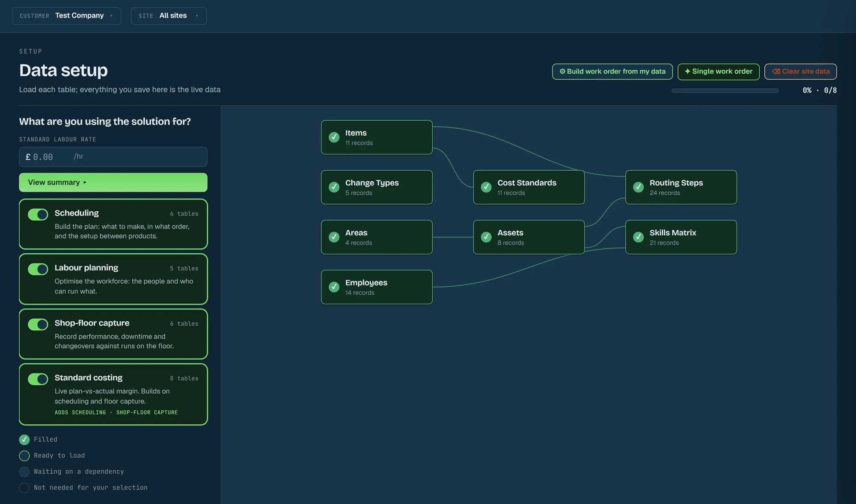The image size is (856, 504).
Task: Click the '0% · 0/8' progress text
Action: click(820, 90)
